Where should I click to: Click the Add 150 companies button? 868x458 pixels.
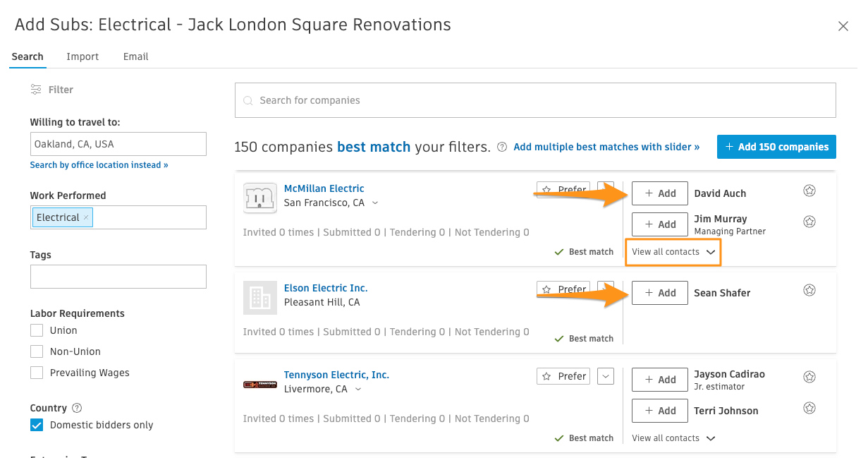click(x=776, y=147)
